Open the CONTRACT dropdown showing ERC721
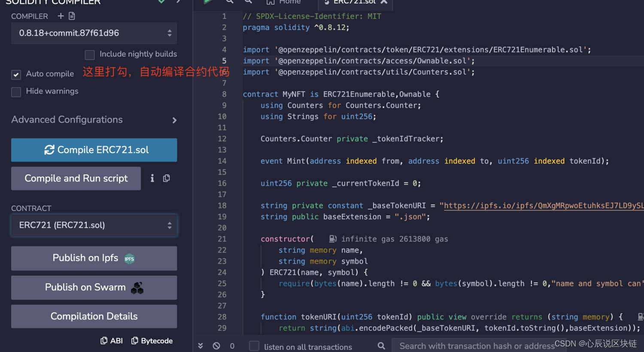Image resolution: width=644 pixels, height=352 pixels. point(94,225)
